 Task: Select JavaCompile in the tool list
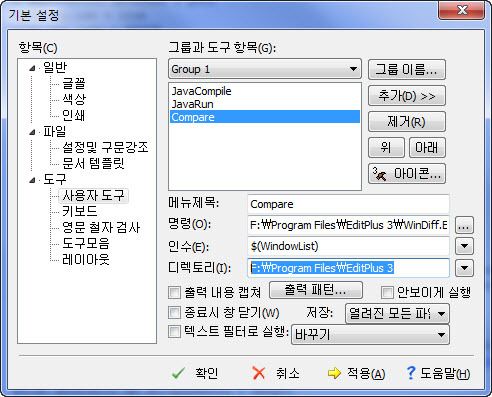click(x=265, y=91)
